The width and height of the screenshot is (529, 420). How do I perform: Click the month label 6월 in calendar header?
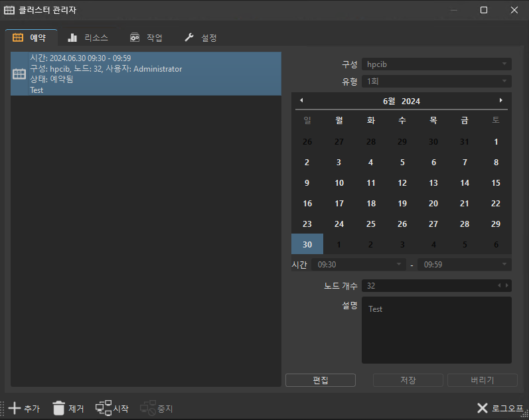point(389,102)
